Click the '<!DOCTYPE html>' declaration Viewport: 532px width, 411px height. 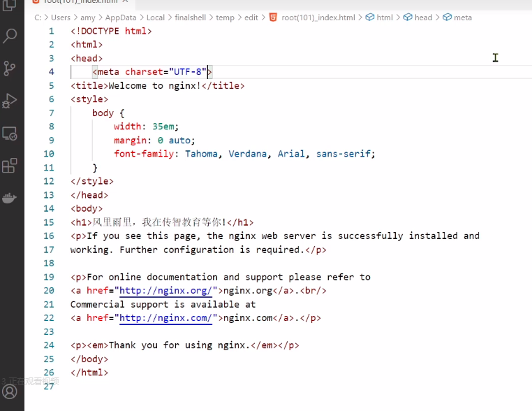tap(111, 31)
